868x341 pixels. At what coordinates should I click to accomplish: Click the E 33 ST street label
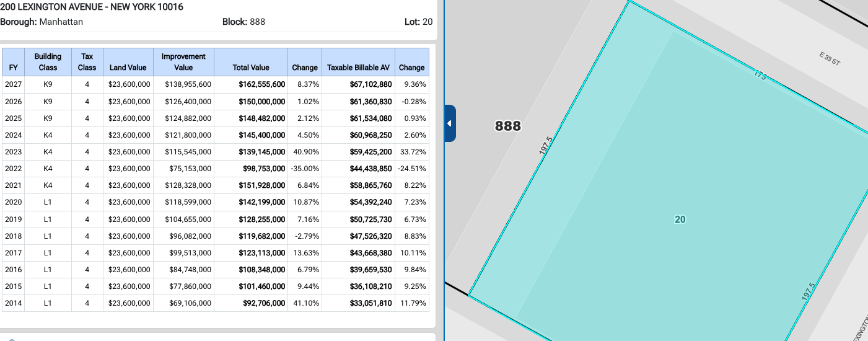pyautogui.click(x=830, y=60)
